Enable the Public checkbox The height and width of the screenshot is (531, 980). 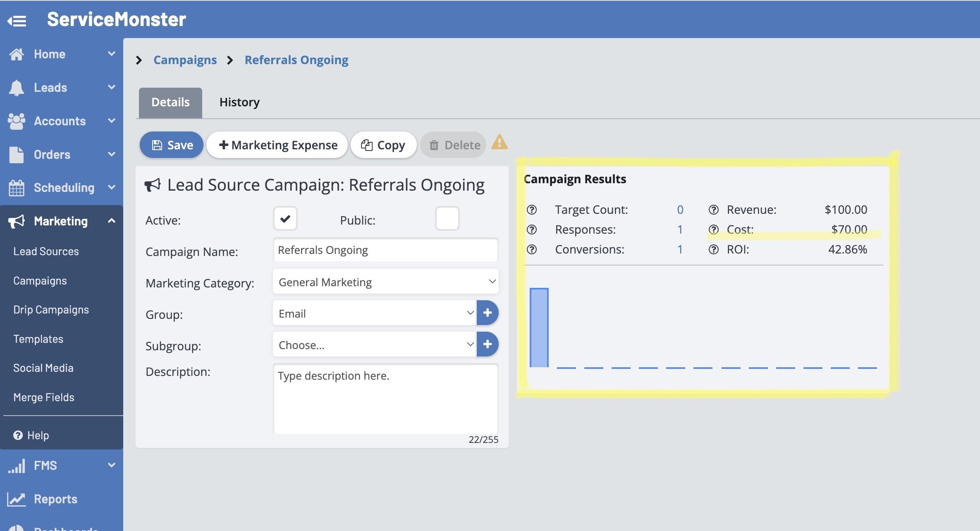[x=447, y=219]
